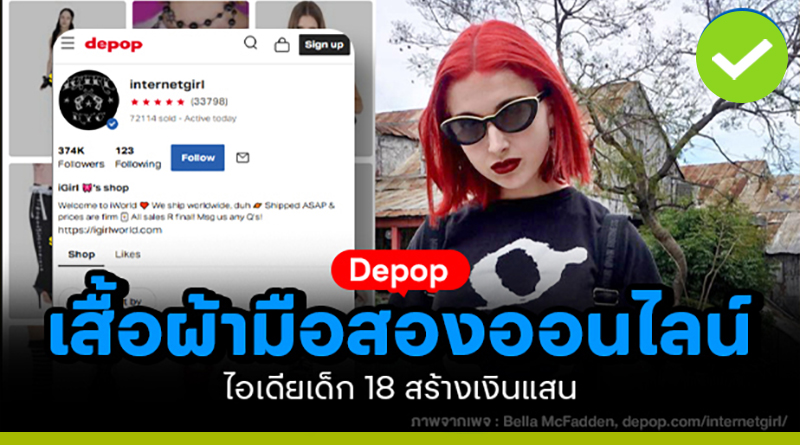Click the blue verified badge on avatar
Viewport: 800px width, 445px height.
coord(112,123)
